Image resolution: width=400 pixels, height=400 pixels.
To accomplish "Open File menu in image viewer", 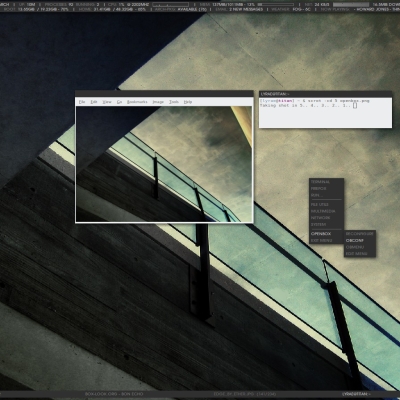I will 82,102.
